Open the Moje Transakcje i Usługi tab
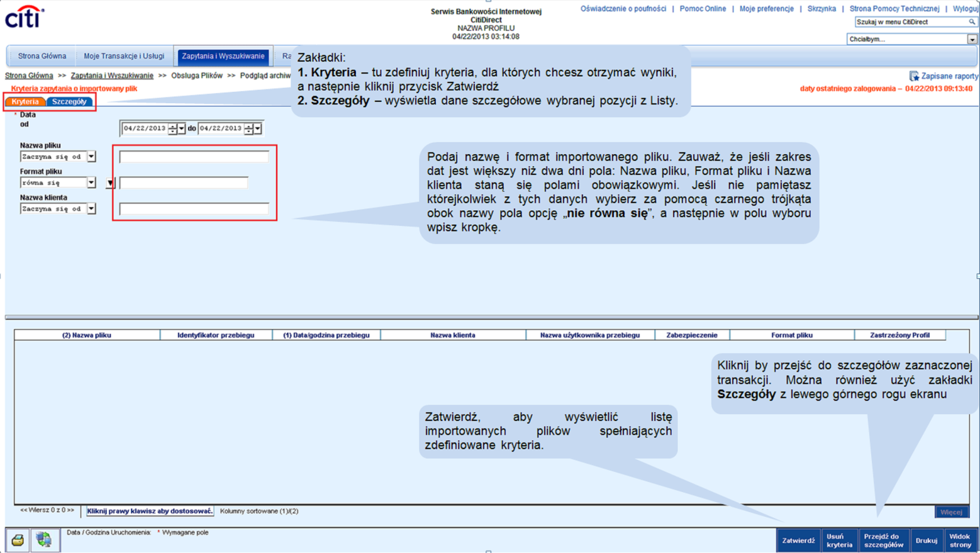This screenshot has width=980, height=553. point(124,56)
